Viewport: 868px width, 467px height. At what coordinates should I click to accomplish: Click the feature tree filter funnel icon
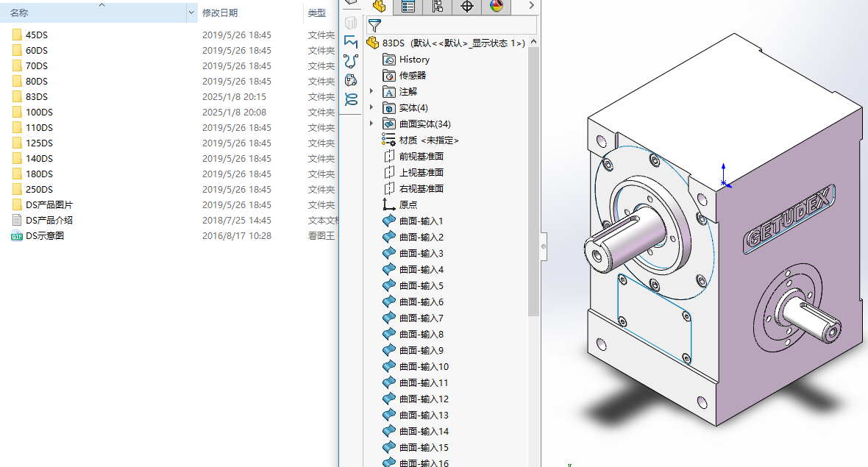pos(374,26)
